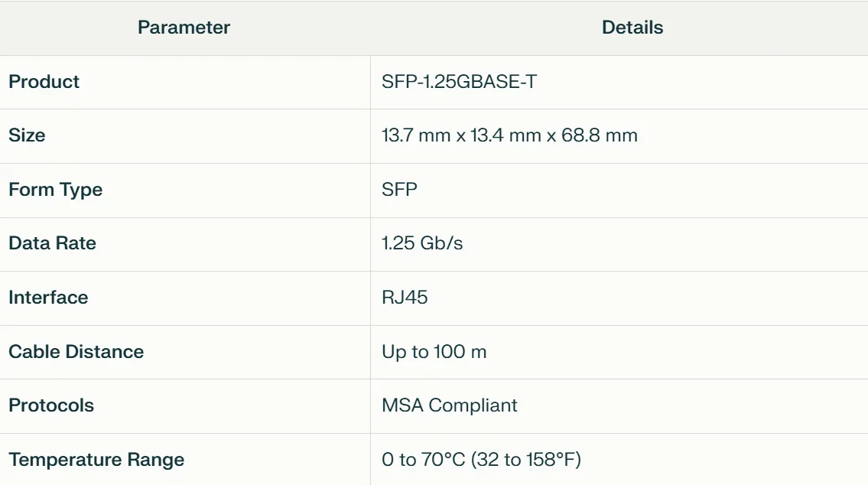This screenshot has width=868, height=485.
Task: Click the 68.8 mm length figure
Action: point(600,135)
